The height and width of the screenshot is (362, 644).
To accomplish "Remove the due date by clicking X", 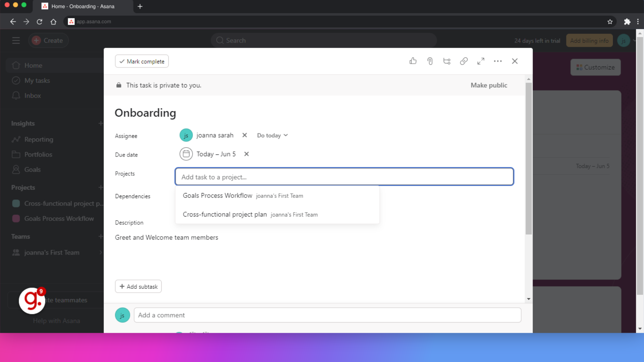I will tap(247, 154).
